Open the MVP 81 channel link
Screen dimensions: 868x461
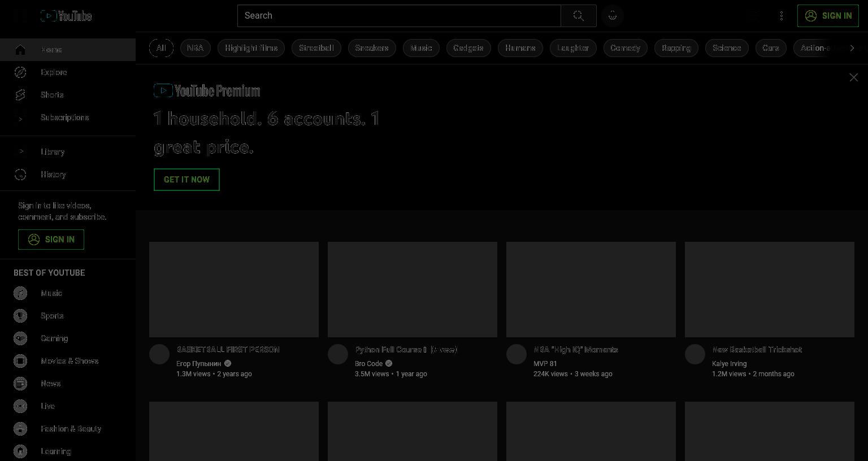[x=545, y=364]
